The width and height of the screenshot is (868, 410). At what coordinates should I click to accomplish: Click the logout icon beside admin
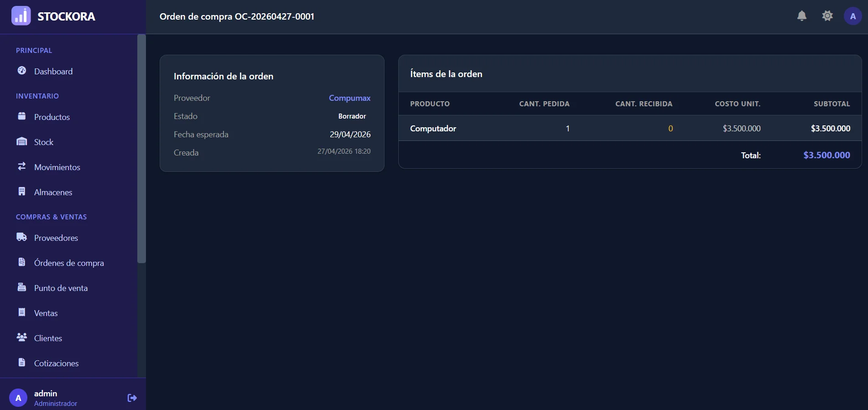132,398
